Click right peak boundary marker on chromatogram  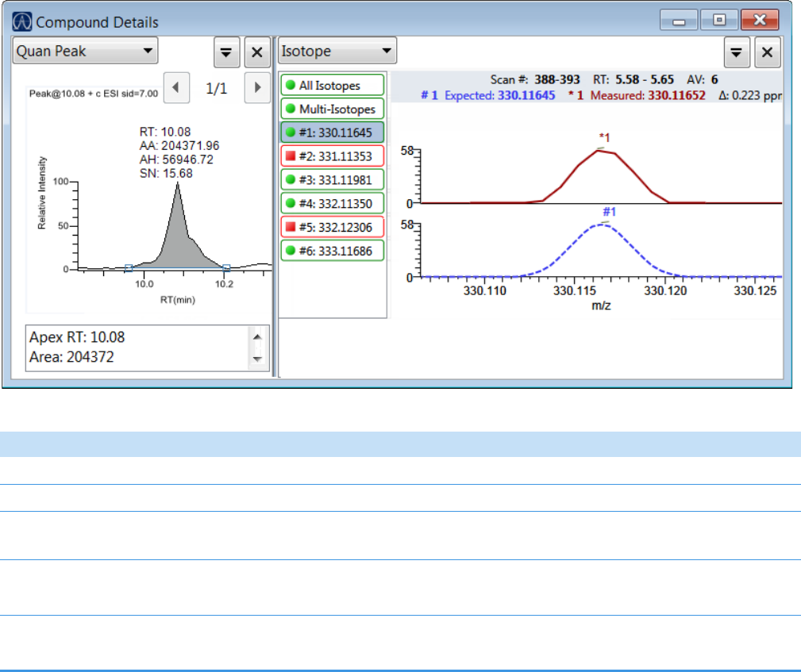tap(226, 268)
